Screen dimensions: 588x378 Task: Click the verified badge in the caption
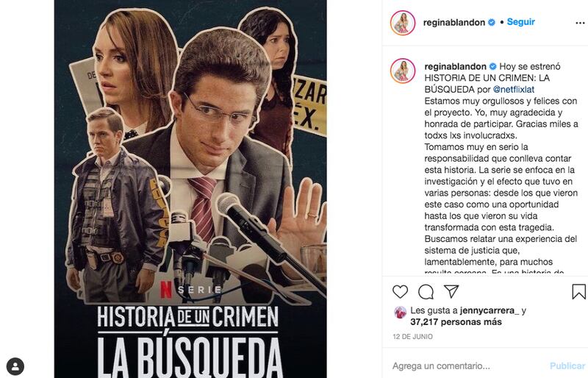click(492, 66)
